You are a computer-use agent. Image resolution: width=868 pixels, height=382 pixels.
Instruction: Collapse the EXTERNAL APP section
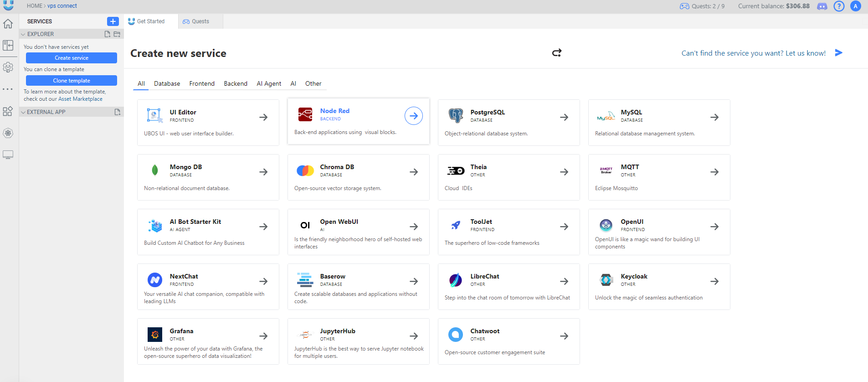(23, 112)
